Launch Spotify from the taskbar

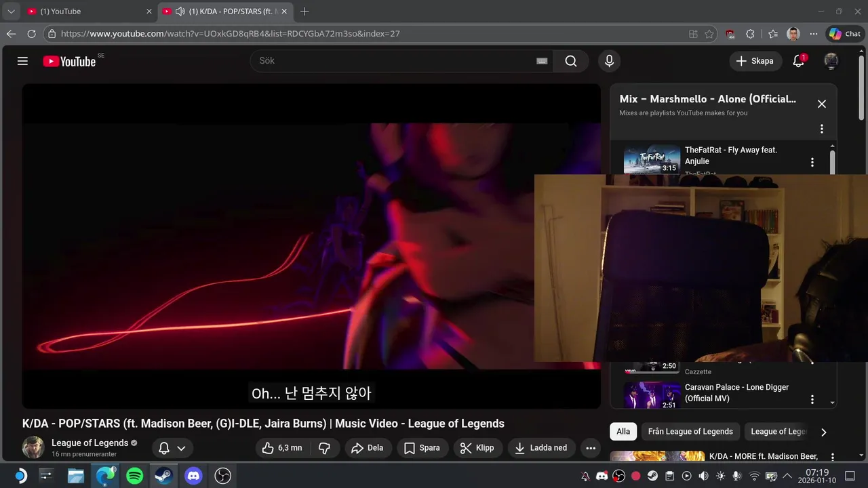pos(135,476)
